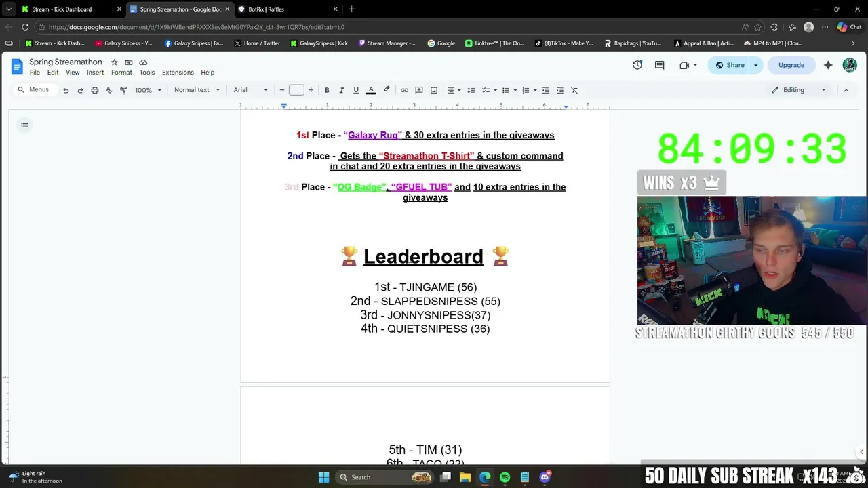Click the Windows Start button
This screenshot has height=488, width=868.
pos(323,477)
